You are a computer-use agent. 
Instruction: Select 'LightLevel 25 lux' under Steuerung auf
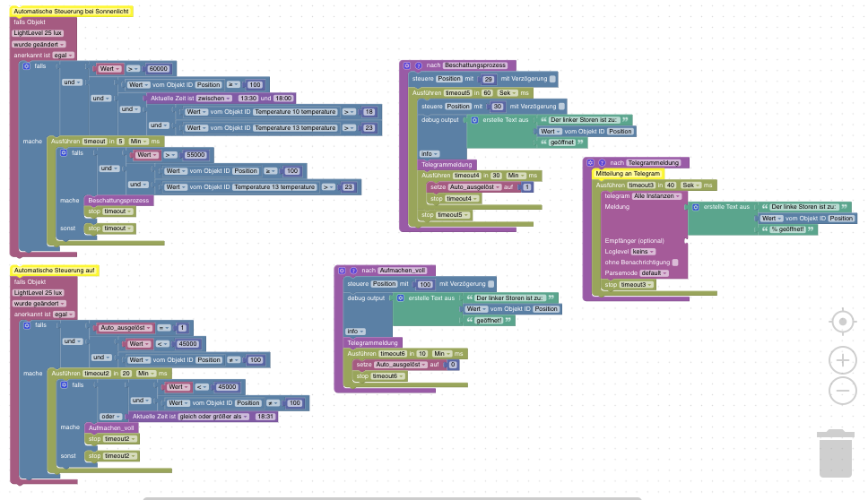[38, 293]
